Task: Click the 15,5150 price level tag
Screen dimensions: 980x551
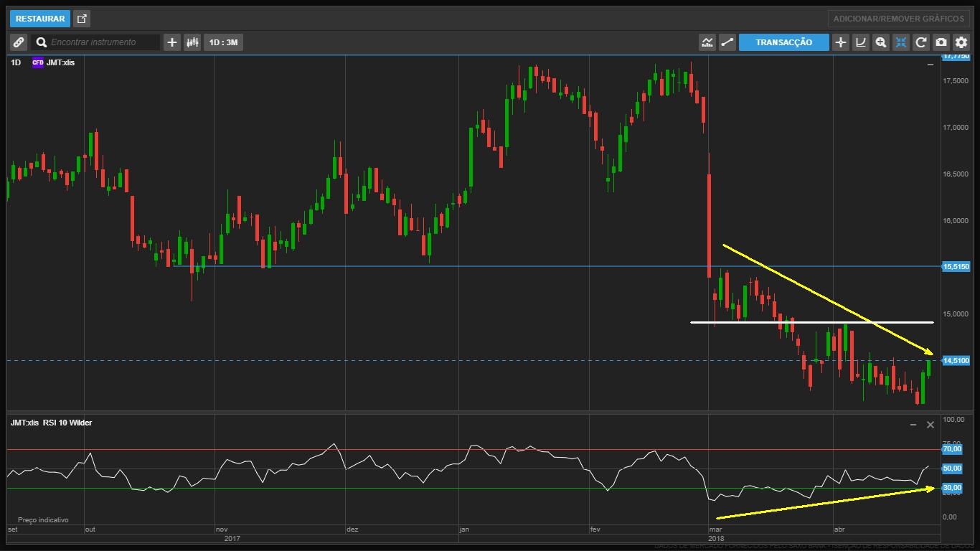Action: coord(956,266)
